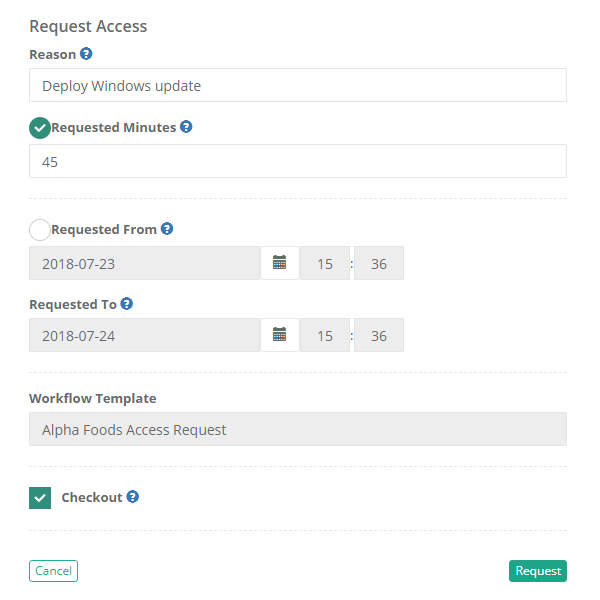Select the Requested From radio option

click(40, 229)
